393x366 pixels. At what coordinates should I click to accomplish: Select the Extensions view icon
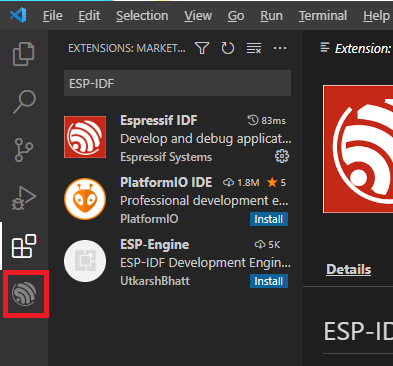click(24, 246)
